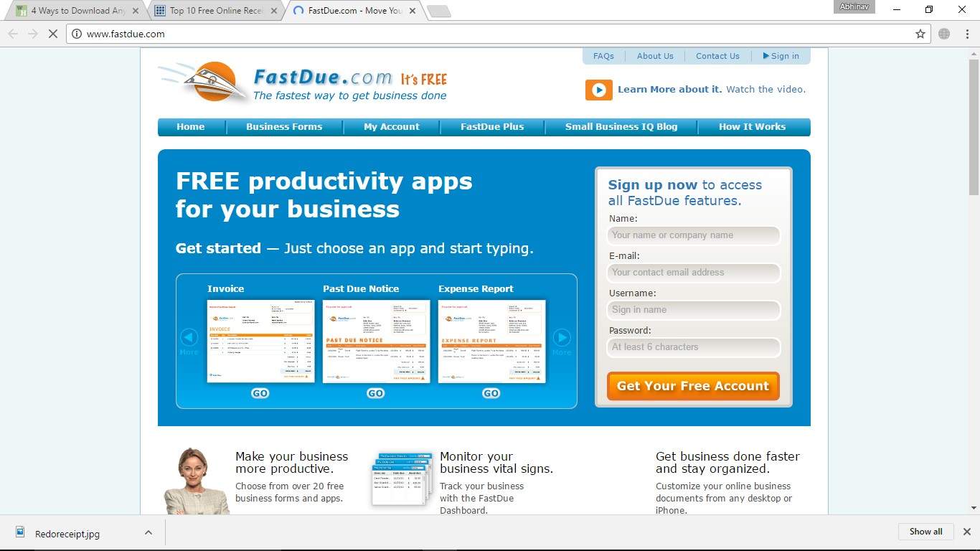Click the GO button under Invoice
980x551 pixels.
pos(260,393)
